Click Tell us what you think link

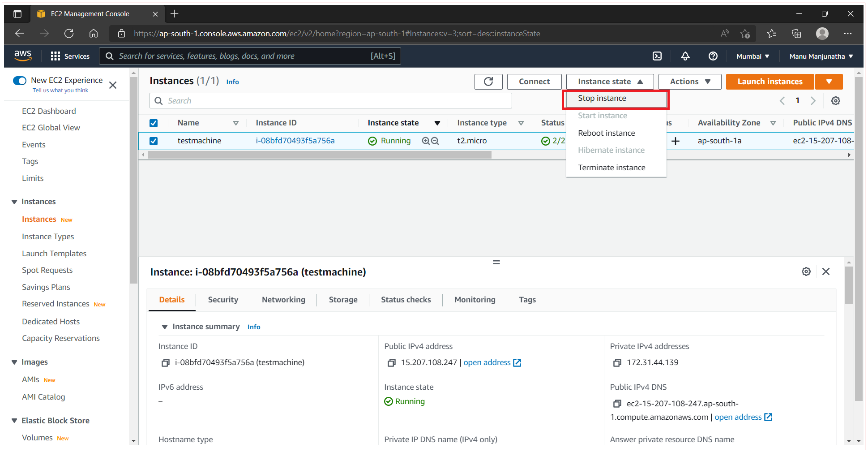click(60, 90)
